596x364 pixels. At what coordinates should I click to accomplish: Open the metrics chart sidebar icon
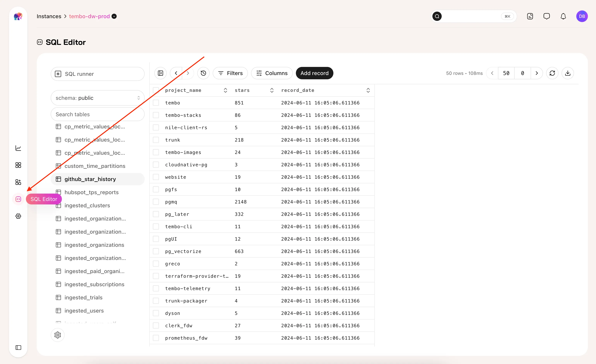pos(18,148)
